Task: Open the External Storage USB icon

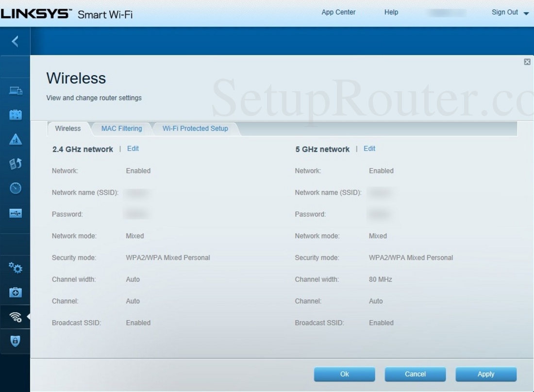Action: point(16,213)
